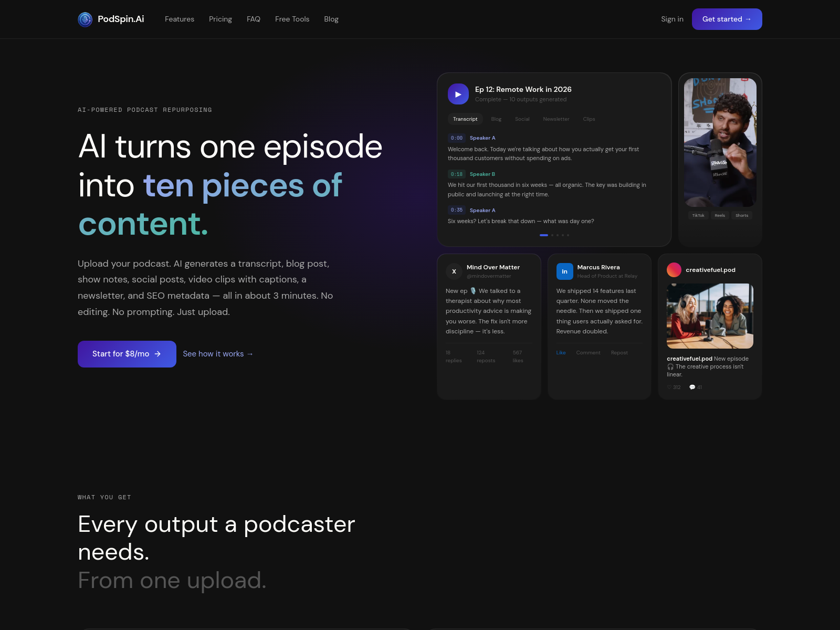
Task: Click the comment bubble icon showing 41
Action: click(x=692, y=387)
